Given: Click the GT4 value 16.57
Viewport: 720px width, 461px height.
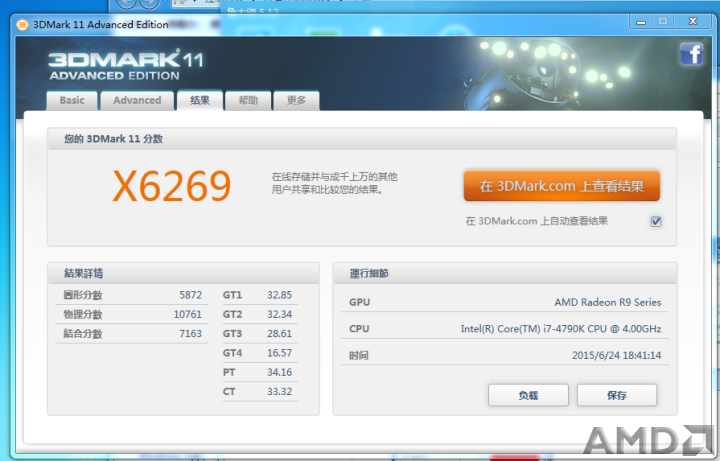Looking at the screenshot, I should pyautogui.click(x=280, y=353).
